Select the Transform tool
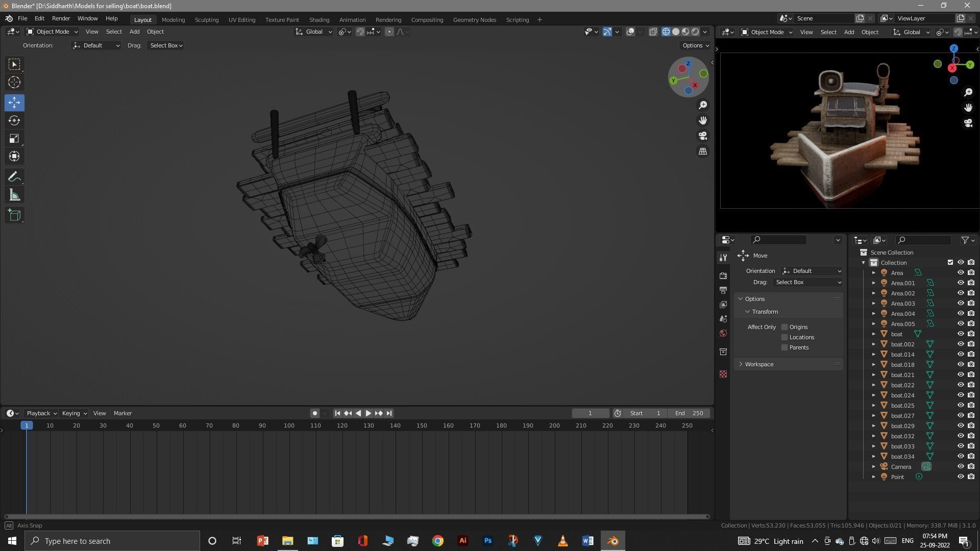Viewport: 980px width, 551px height. click(x=14, y=156)
